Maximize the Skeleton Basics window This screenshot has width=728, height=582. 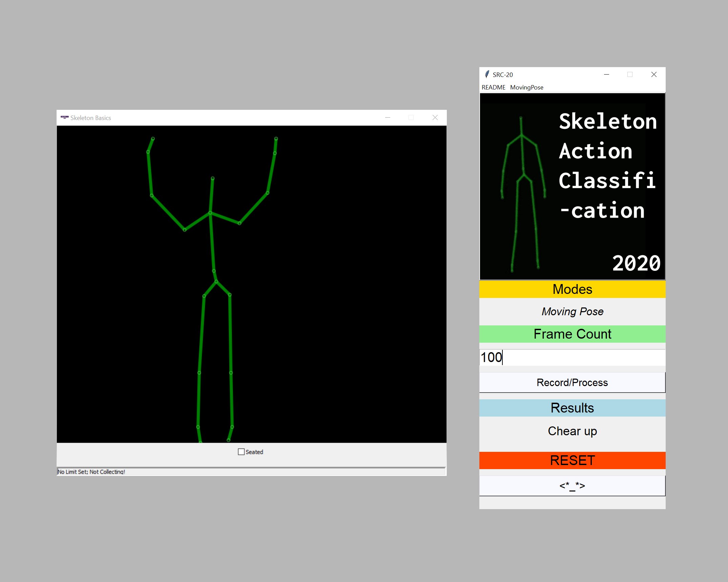coord(411,118)
